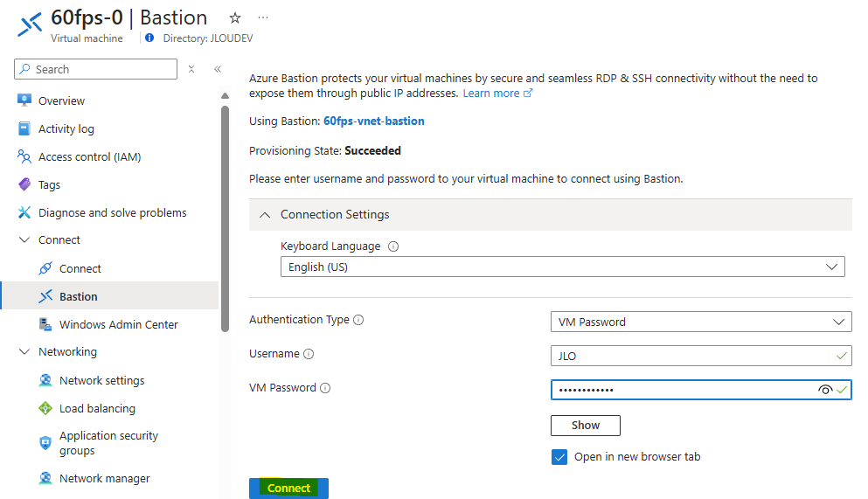Open Network manager item
868x499 pixels.
tap(105, 479)
